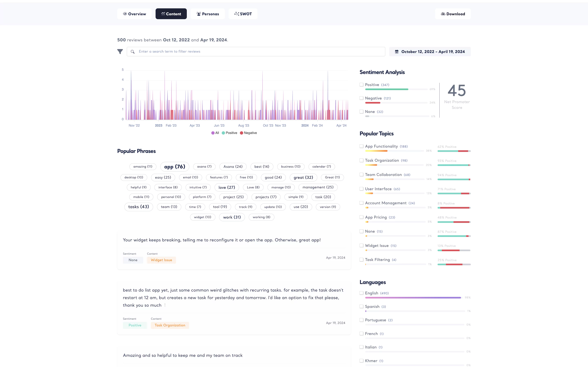
Task: Click the Task Organization content tag
Action: [x=170, y=325]
